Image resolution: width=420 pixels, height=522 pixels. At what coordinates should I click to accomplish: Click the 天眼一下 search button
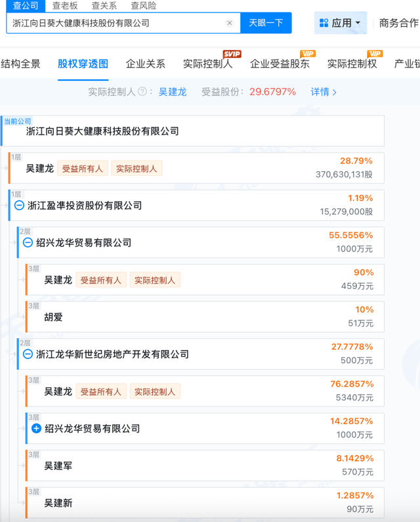[266, 23]
